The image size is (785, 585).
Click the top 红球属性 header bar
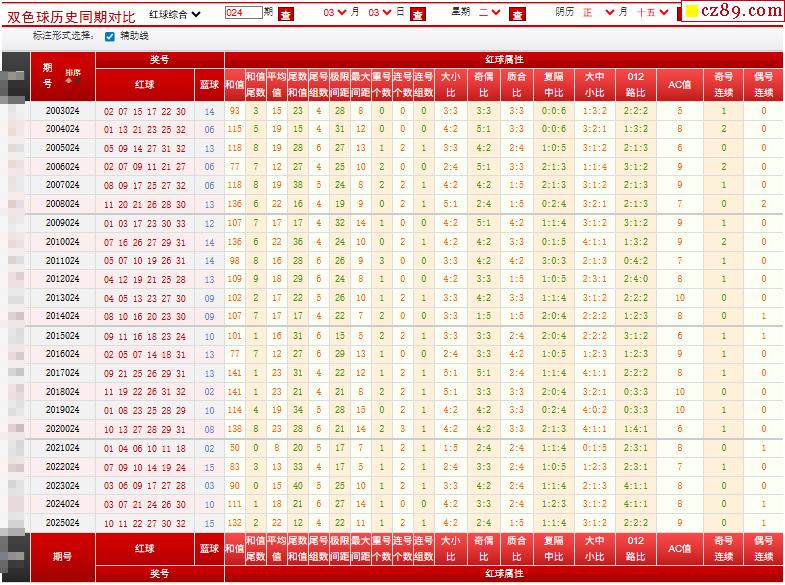(x=504, y=60)
